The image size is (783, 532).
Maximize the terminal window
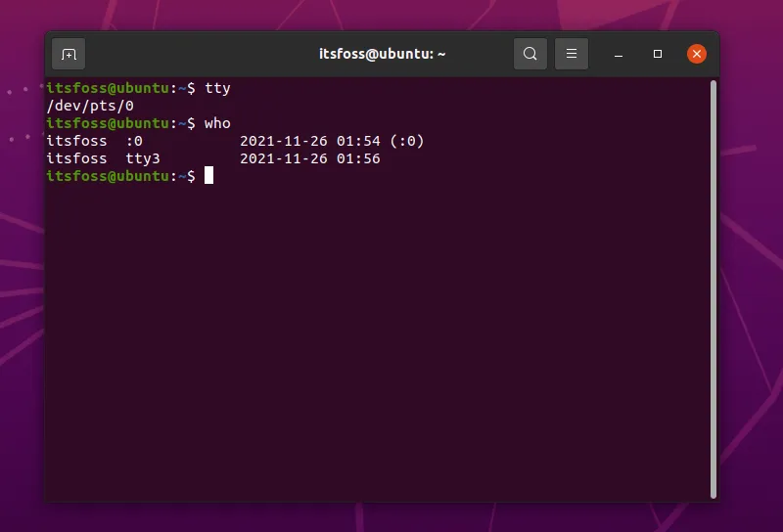coord(658,54)
